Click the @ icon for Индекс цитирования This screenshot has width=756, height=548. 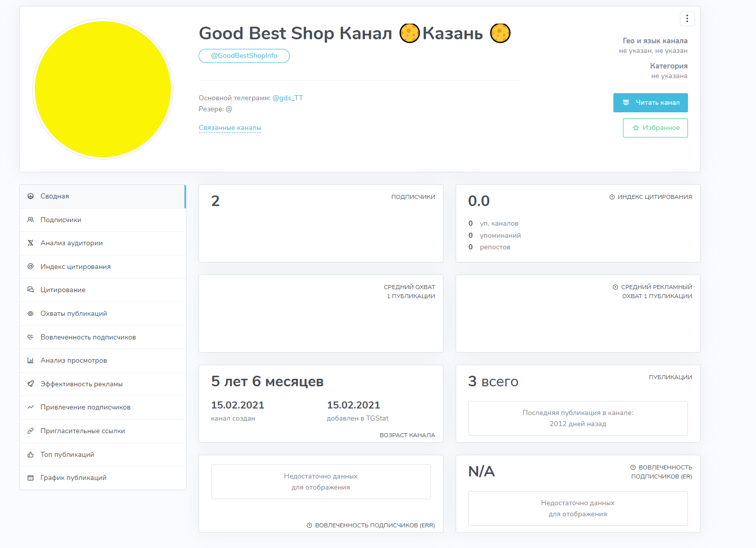pyautogui.click(x=30, y=266)
